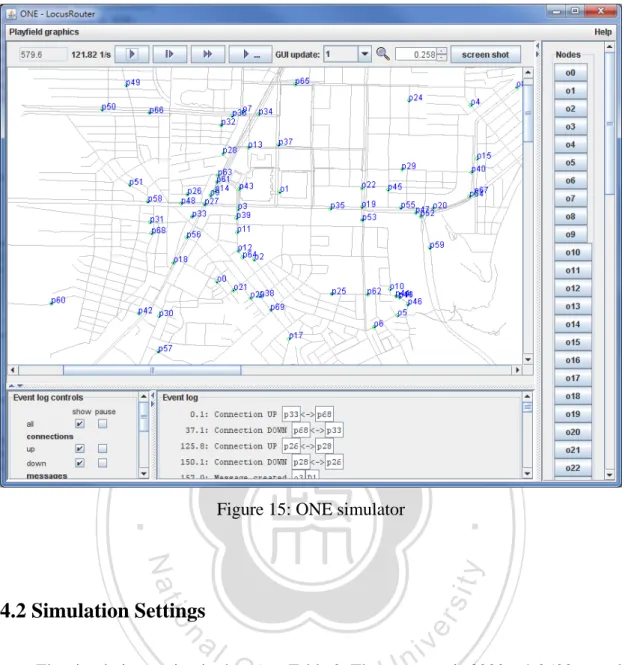Click map horizontal scroll right arrow
The image size is (625, 665).
(x=517, y=370)
